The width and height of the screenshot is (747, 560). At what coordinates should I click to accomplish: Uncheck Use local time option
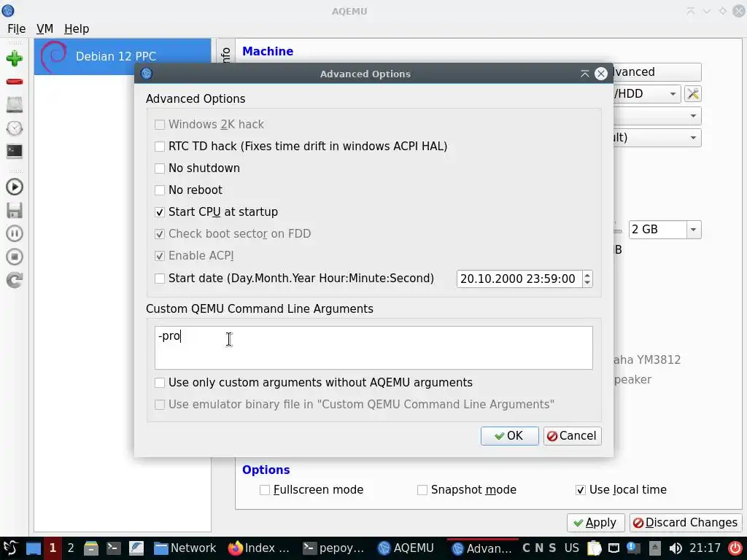click(580, 489)
